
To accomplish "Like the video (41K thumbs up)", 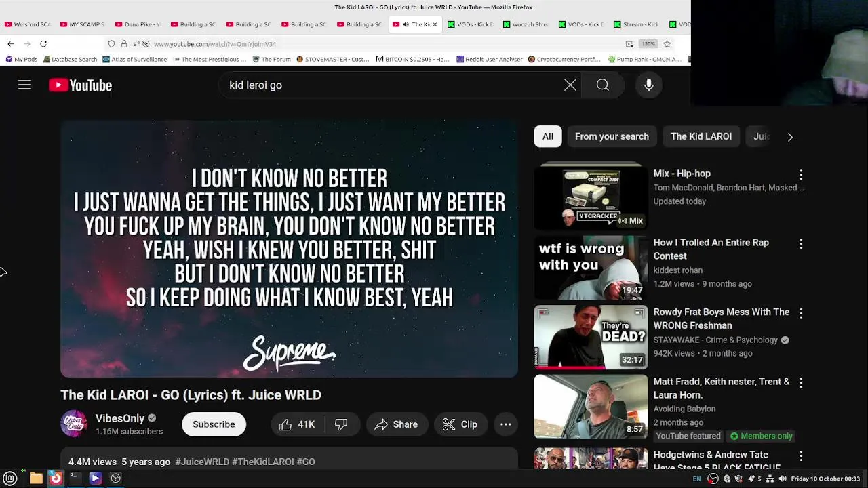I will [x=297, y=424].
